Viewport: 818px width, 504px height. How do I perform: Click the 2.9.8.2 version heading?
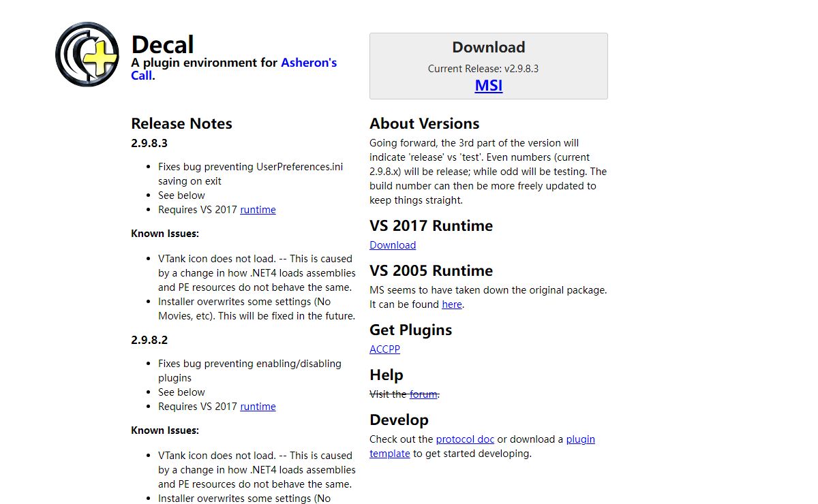(x=149, y=340)
